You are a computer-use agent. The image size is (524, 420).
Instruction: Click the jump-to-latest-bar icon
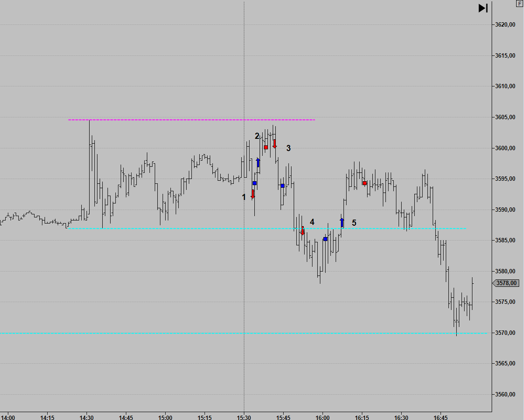pyautogui.click(x=483, y=8)
